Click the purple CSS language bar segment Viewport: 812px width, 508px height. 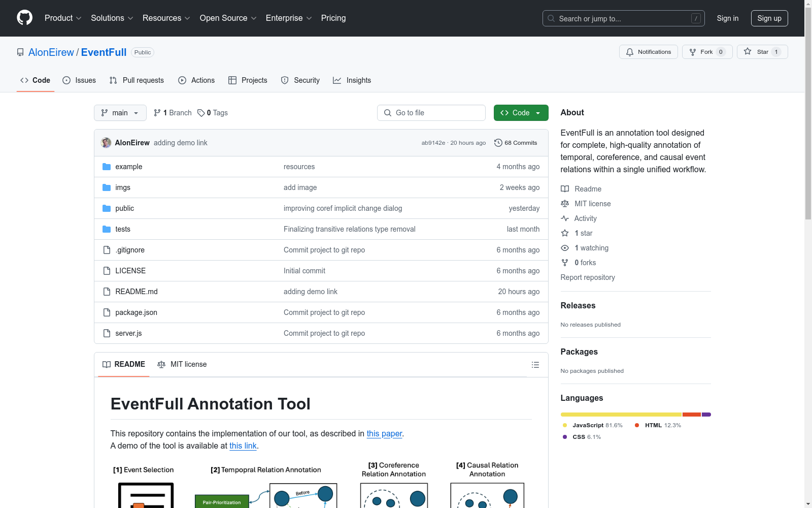pos(706,415)
